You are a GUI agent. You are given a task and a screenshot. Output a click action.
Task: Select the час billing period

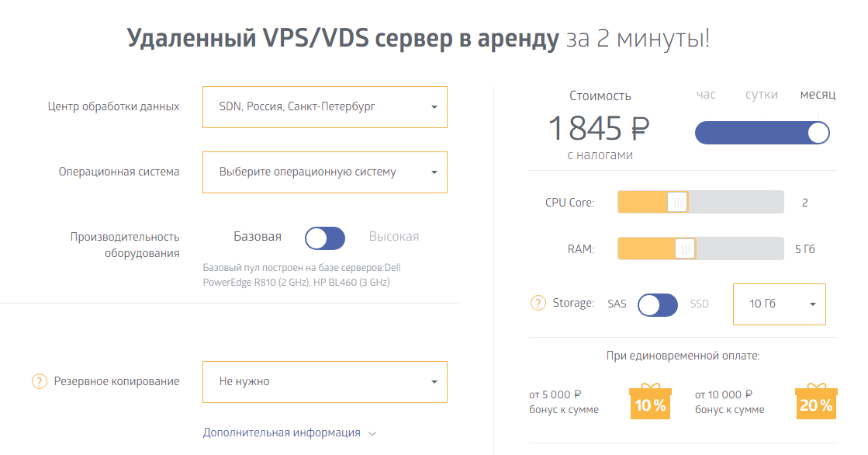pyautogui.click(x=706, y=95)
